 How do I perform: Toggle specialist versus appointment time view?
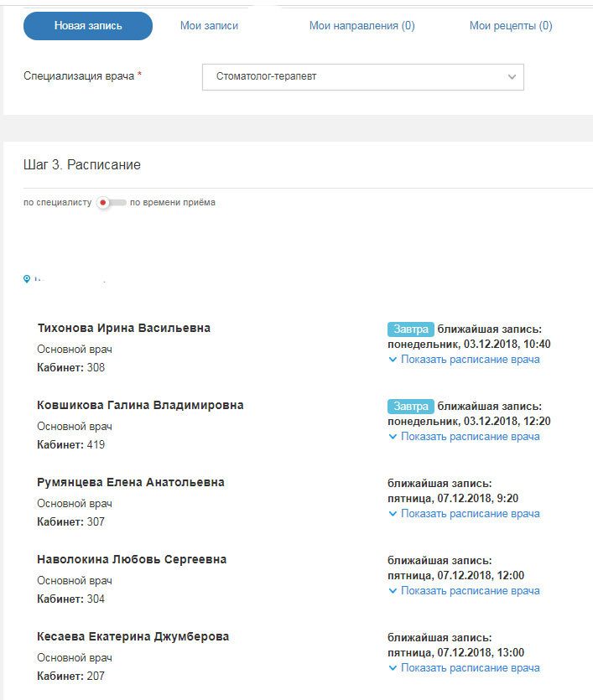click(x=111, y=203)
